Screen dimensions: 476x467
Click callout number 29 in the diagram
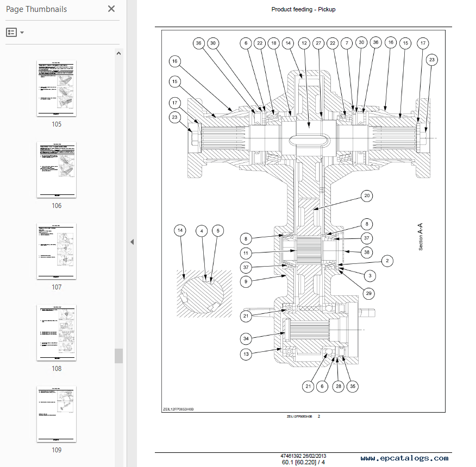pyautogui.click(x=368, y=293)
